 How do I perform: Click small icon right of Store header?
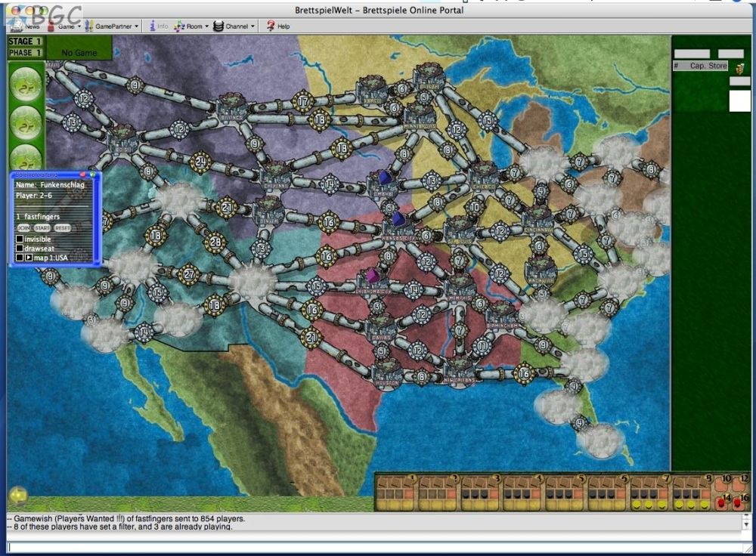[739, 69]
